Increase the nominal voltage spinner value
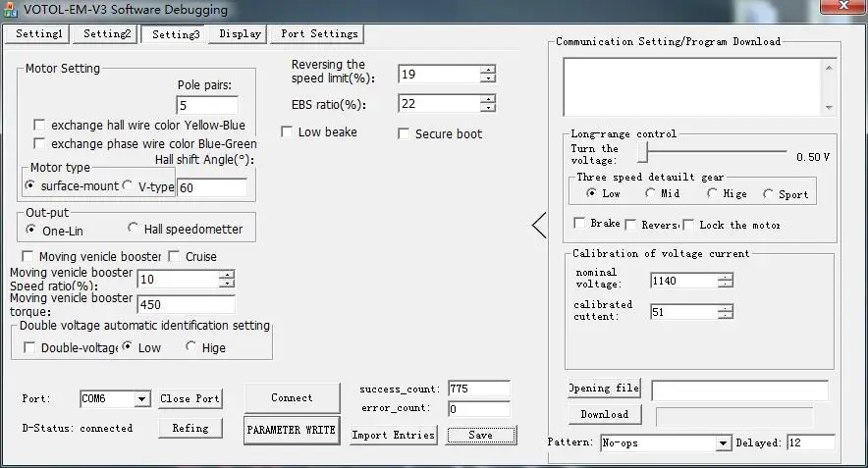868x468 pixels. pos(725,276)
